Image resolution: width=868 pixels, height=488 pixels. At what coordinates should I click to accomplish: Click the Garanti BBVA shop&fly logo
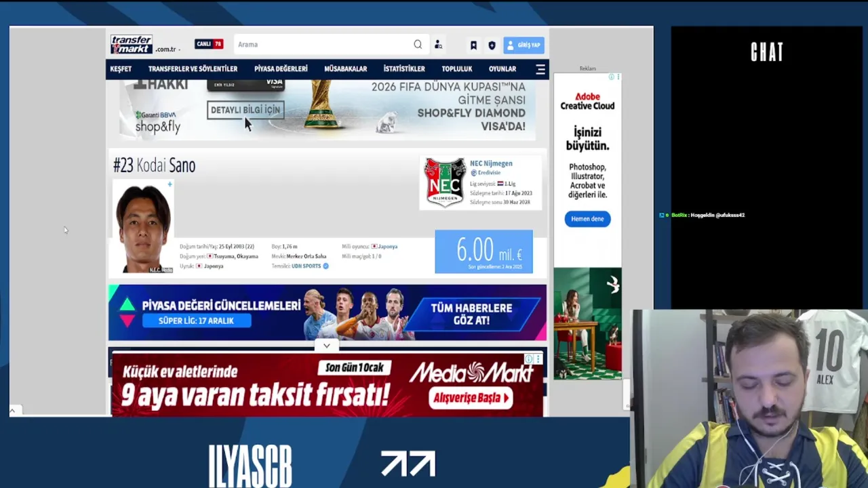[157, 122]
